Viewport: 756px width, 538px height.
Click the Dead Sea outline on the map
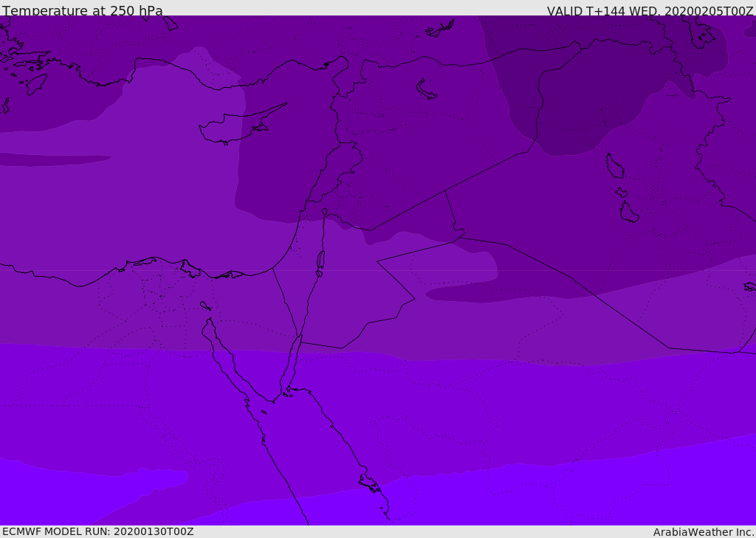click(320, 261)
